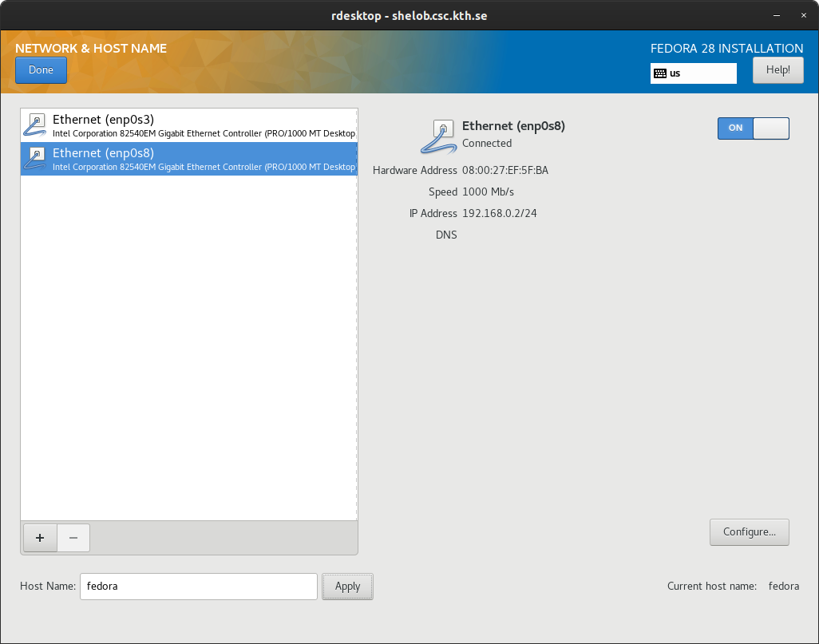Select Ethernet (enp0s8) in device list
The image size is (819, 644).
(x=188, y=159)
